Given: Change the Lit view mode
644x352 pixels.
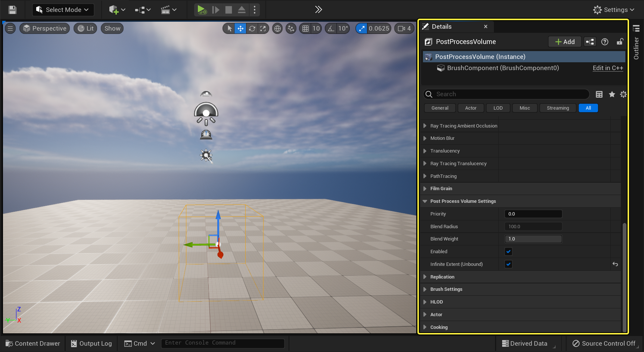Looking at the screenshot, I should tap(85, 28).
